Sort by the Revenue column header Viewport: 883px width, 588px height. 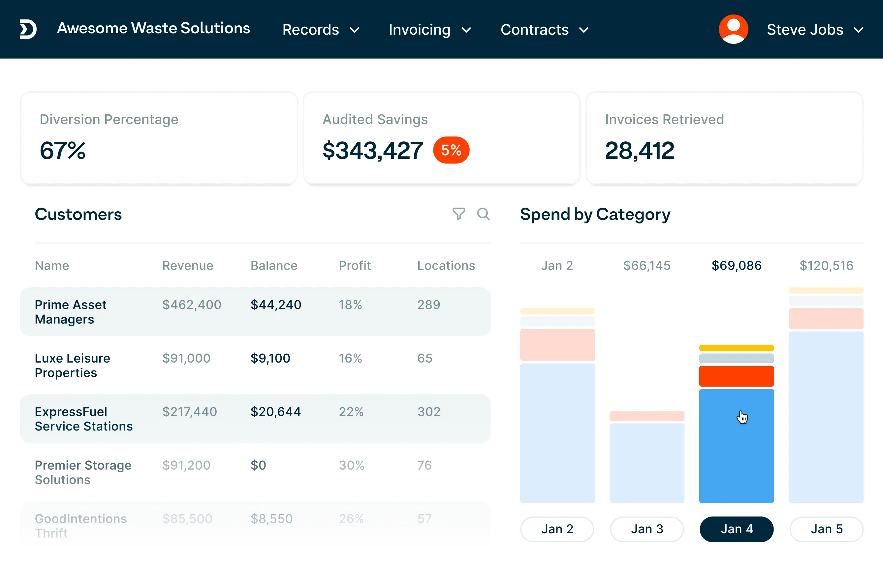(x=187, y=266)
